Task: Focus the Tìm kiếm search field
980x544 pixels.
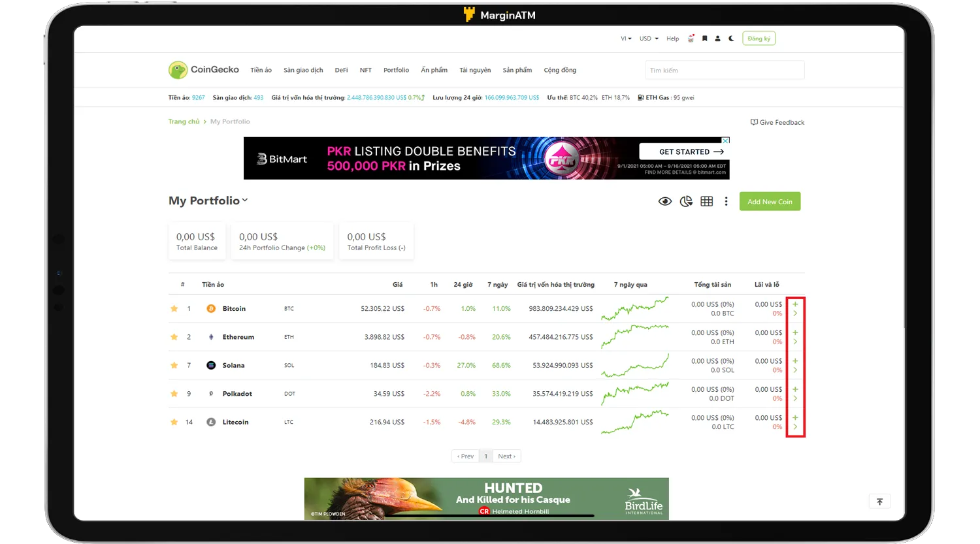Action: click(x=725, y=70)
